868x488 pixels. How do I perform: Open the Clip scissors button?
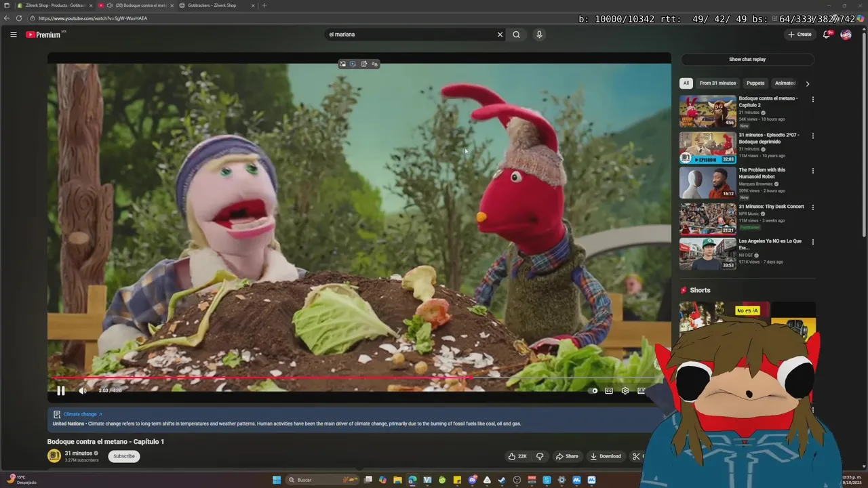pyautogui.click(x=637, y=456)
